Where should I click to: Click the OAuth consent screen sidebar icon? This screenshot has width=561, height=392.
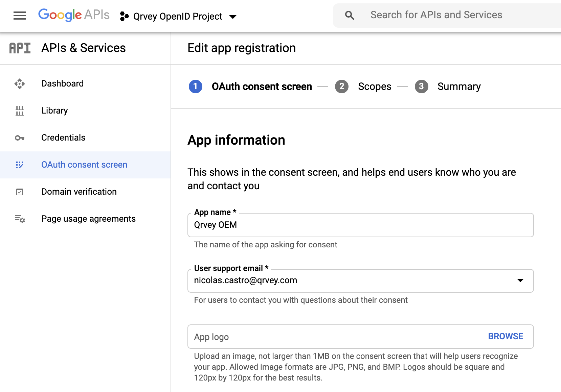click(x=20, y=165)
